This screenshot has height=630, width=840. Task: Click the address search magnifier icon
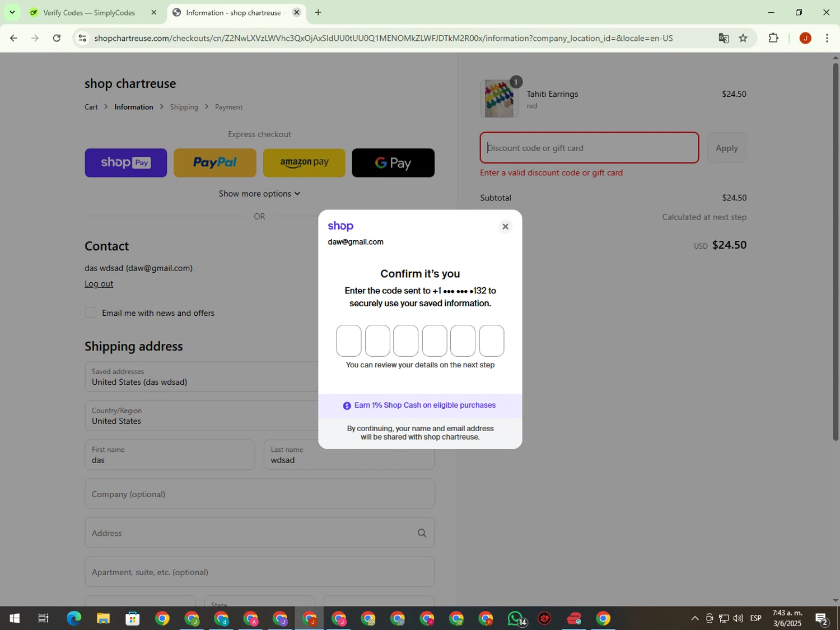click(422, 533)
